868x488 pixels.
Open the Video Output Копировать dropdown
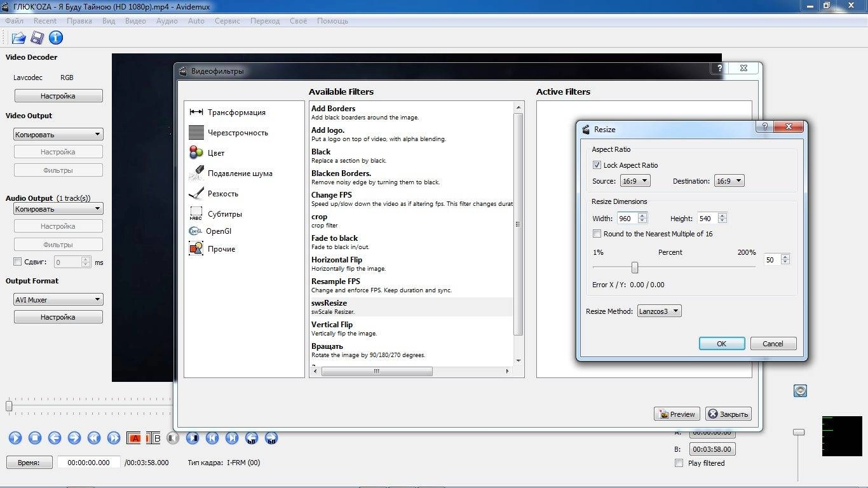(58, 135)
